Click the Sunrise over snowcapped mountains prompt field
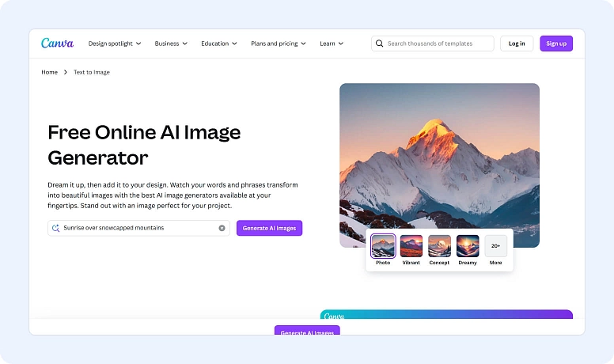614x364 pixels. tap(138, 228)
